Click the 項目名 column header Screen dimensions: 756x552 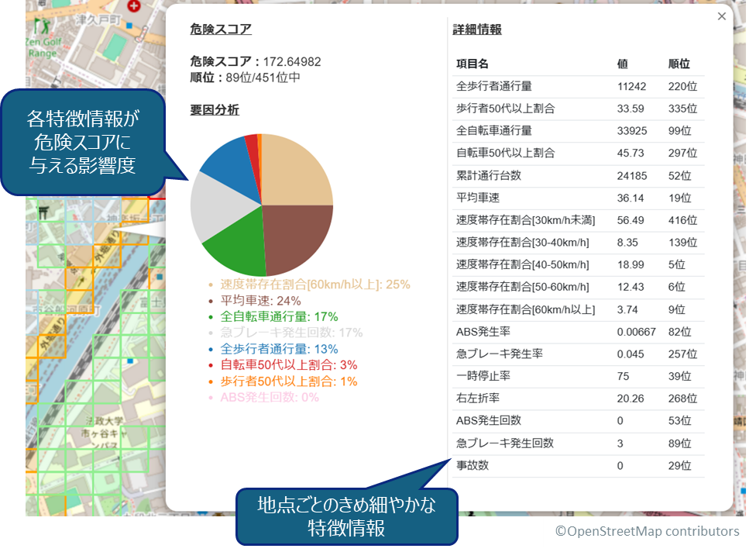click(x=472, y=64)
